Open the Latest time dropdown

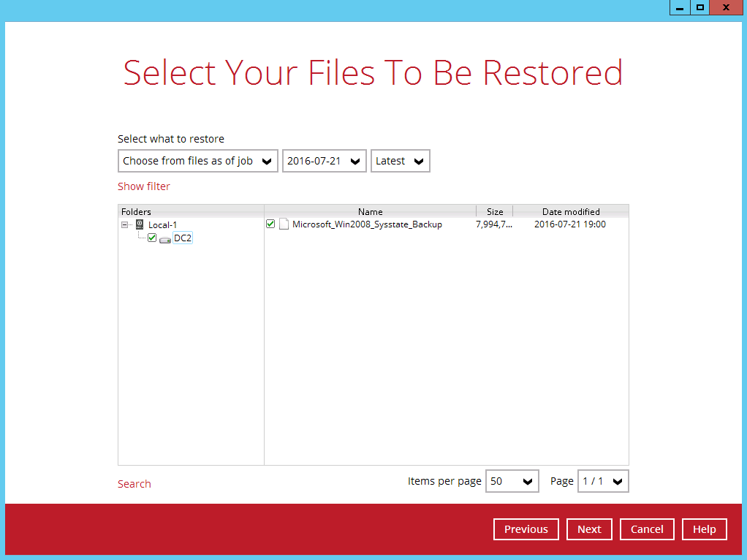[x=400, y=161]
